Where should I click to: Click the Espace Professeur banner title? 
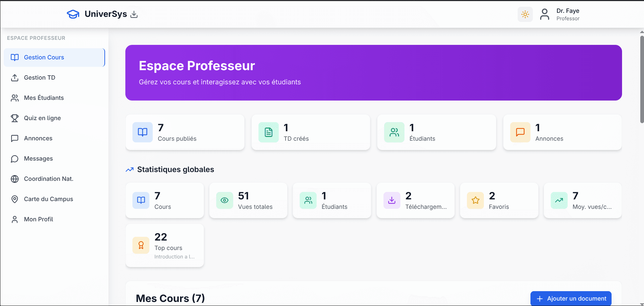click(197, 66)
